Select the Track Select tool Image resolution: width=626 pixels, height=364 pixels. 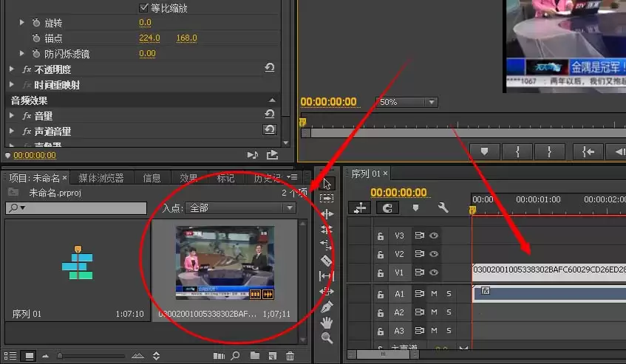click(x=327, y=198)
